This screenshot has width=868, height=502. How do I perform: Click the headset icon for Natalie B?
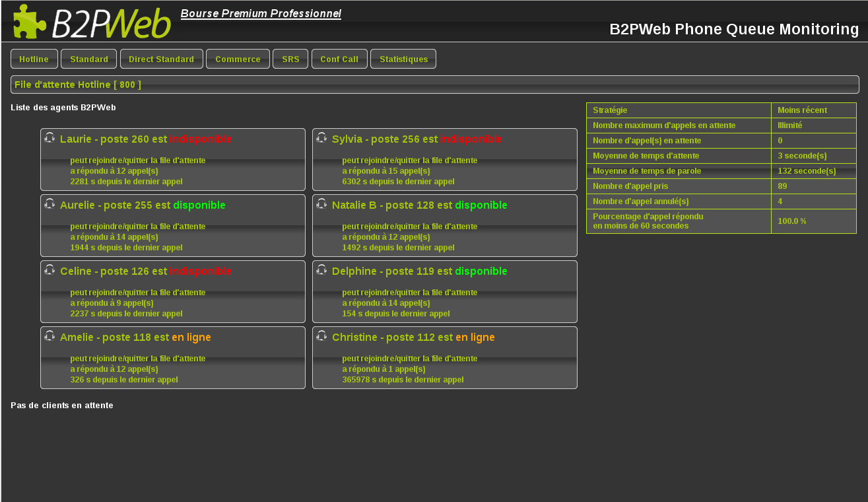321,204
